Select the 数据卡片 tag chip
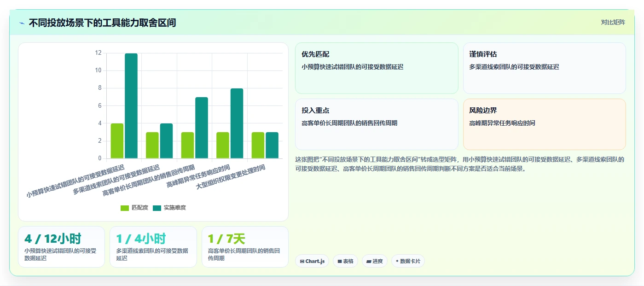 [x=408, y=261]
